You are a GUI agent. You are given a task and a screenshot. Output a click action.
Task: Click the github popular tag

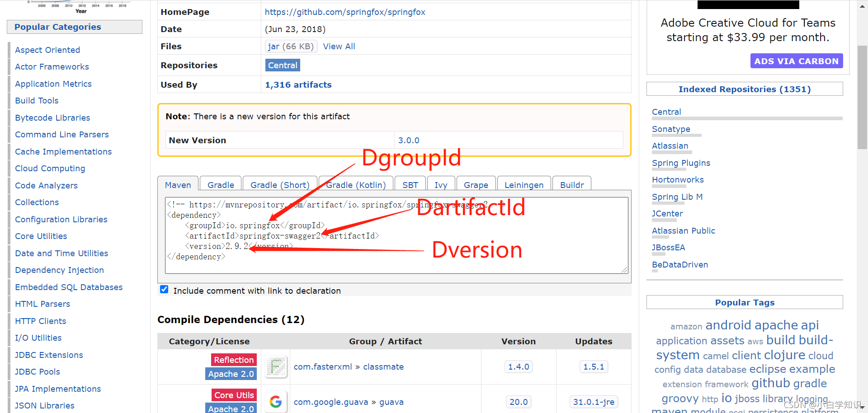771,383
